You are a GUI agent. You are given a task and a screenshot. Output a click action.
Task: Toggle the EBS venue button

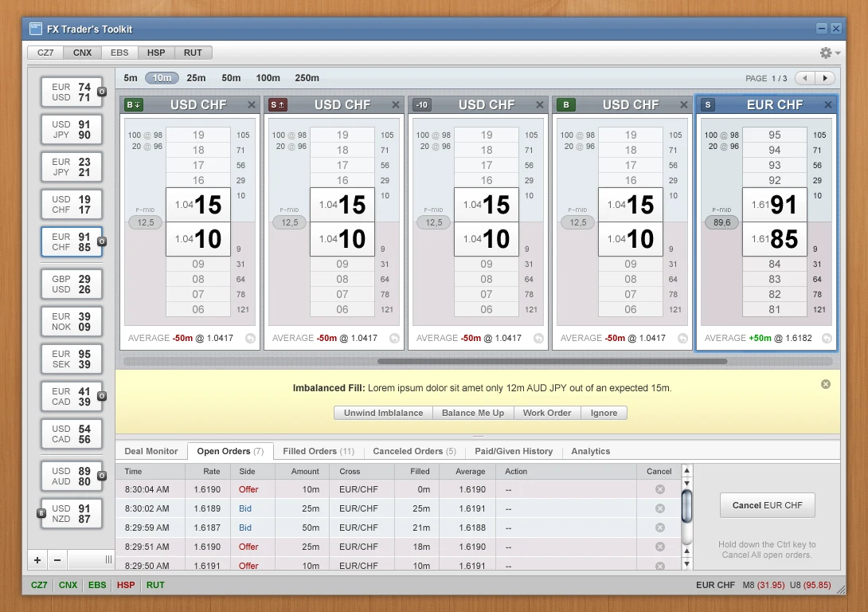tap(119, 53)
